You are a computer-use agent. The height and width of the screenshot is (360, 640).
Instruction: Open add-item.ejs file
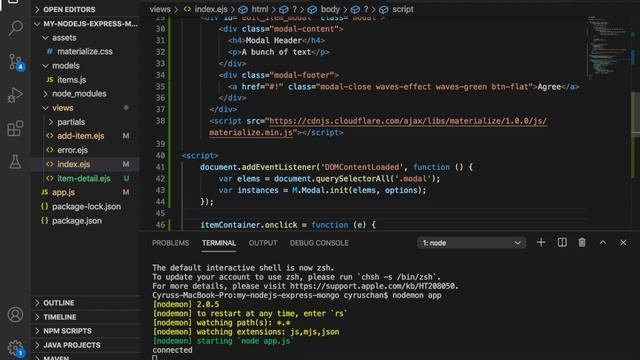(x=86, y=136)
